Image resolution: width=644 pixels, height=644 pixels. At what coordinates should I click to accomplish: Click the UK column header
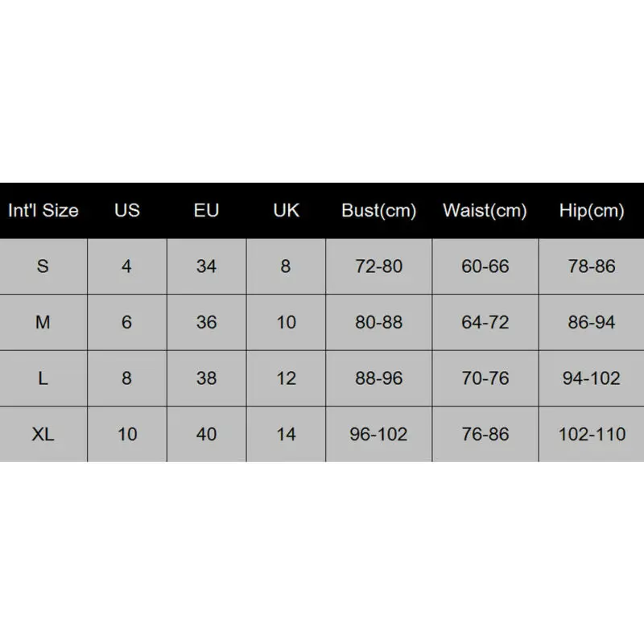tap(286, 211)
